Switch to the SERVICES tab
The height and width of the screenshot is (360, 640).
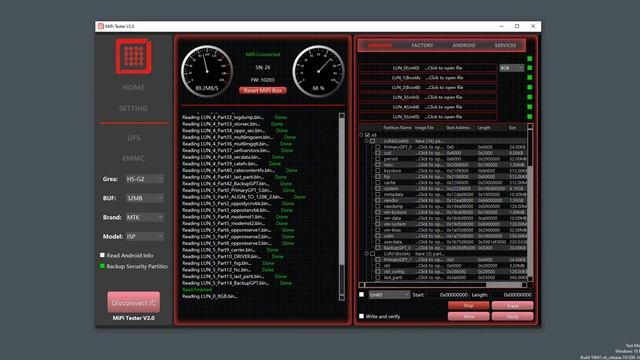point(505,45)
